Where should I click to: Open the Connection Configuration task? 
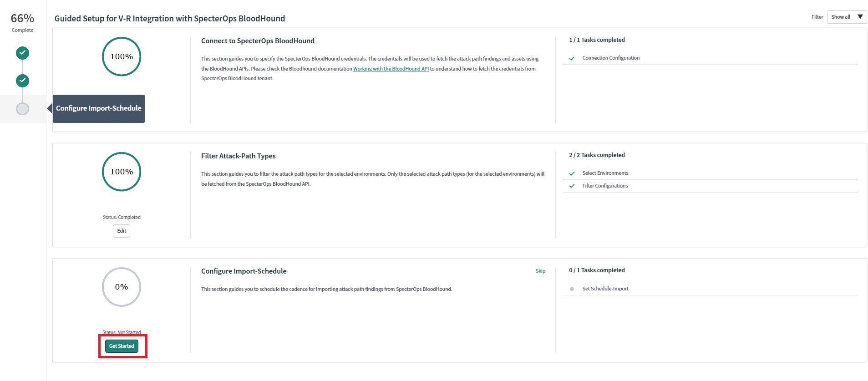(611, 58)
